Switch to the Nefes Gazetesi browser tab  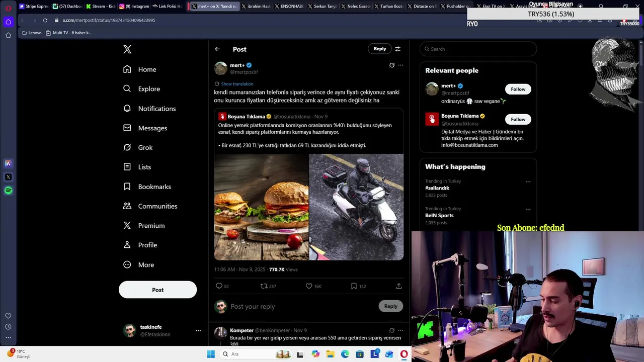click(x=355, y=7)
